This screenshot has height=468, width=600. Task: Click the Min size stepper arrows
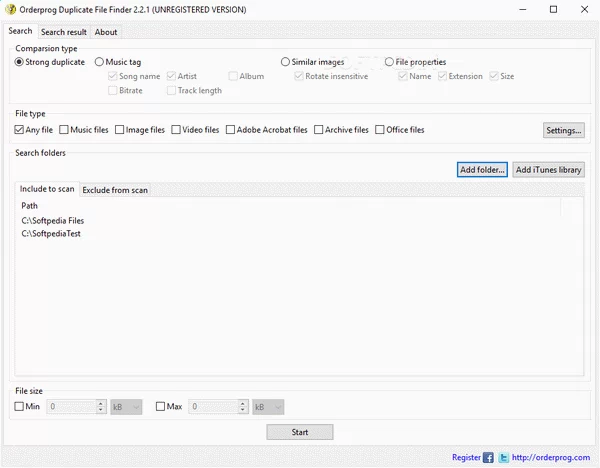pos(101,407)
